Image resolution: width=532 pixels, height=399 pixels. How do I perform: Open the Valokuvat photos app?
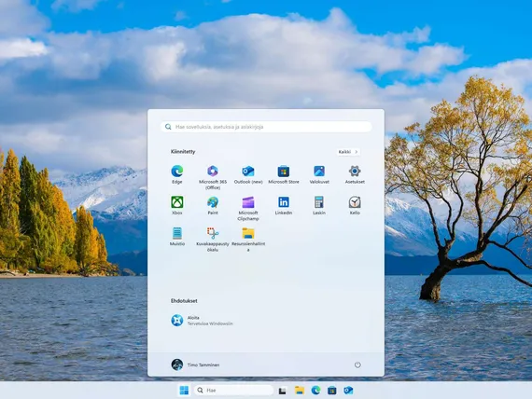point(319,174)
